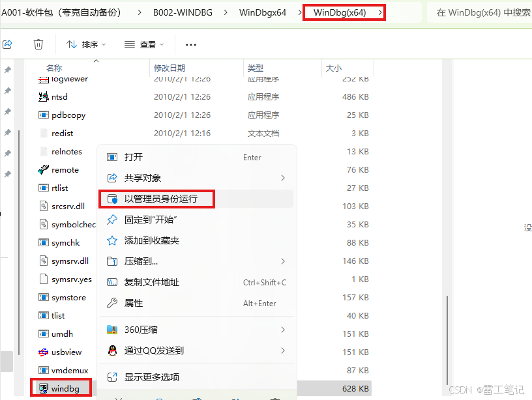
Task: Click the symbolcheck file icon
Action: [44, 224]
